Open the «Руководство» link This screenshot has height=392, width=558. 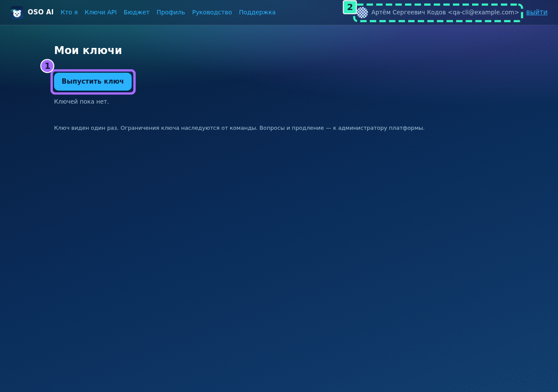tap(212, 12)
